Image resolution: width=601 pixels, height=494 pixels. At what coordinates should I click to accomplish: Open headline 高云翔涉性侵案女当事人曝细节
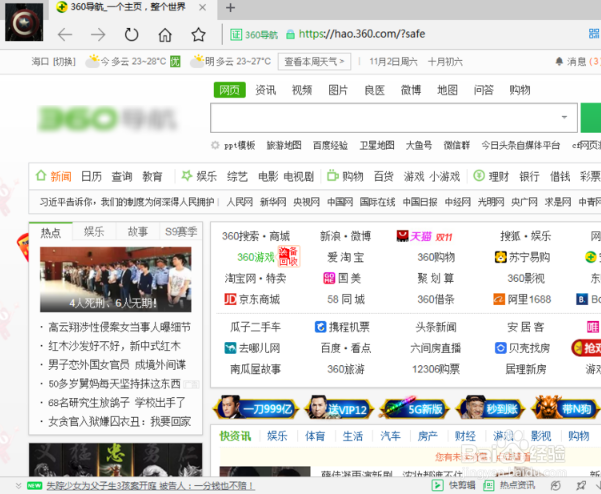(119, 327)
